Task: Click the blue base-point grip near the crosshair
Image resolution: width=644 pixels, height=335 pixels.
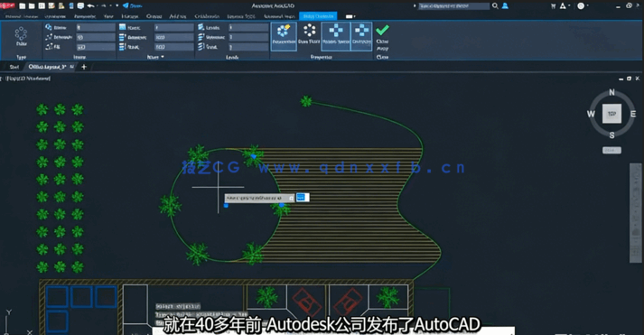Action: click(x=226, y=205)
